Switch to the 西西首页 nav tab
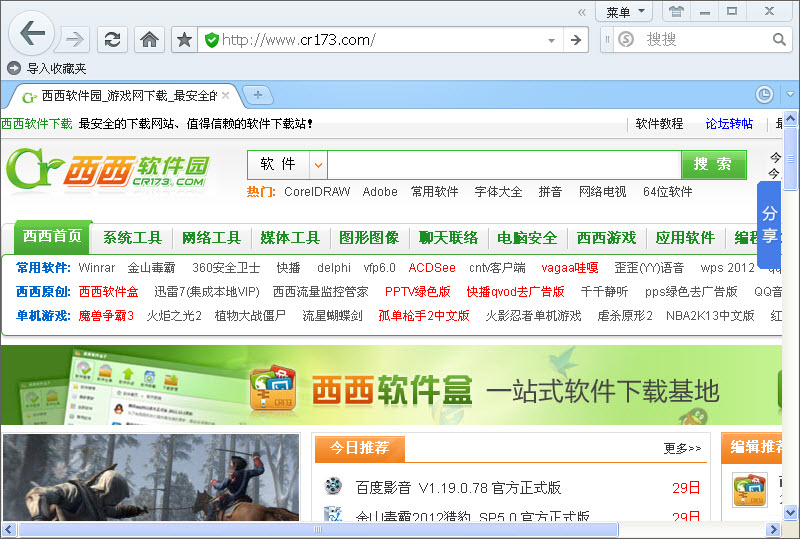The height and width of the screenshot is (539, 800). 52,236
